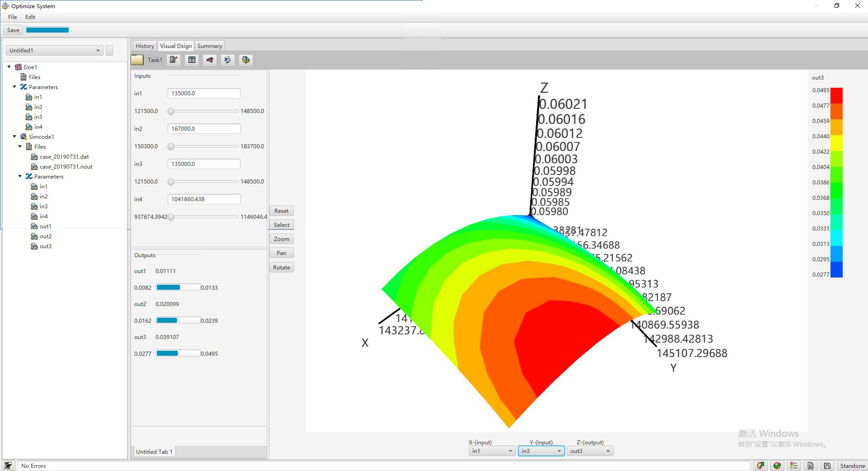Switch to the History tab
Image resolution: width=868 pixels, height=471 pixels.
pos(145,46)
